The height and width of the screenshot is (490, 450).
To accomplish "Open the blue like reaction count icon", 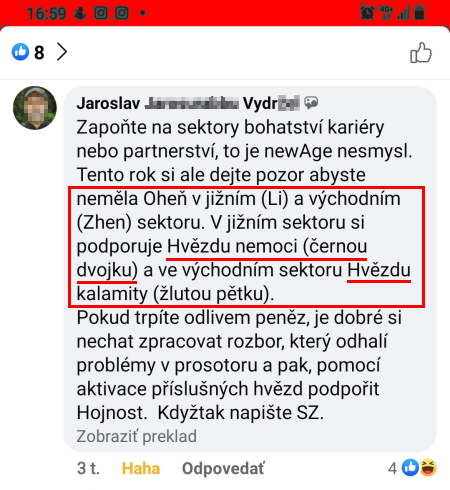I will 21,52.
